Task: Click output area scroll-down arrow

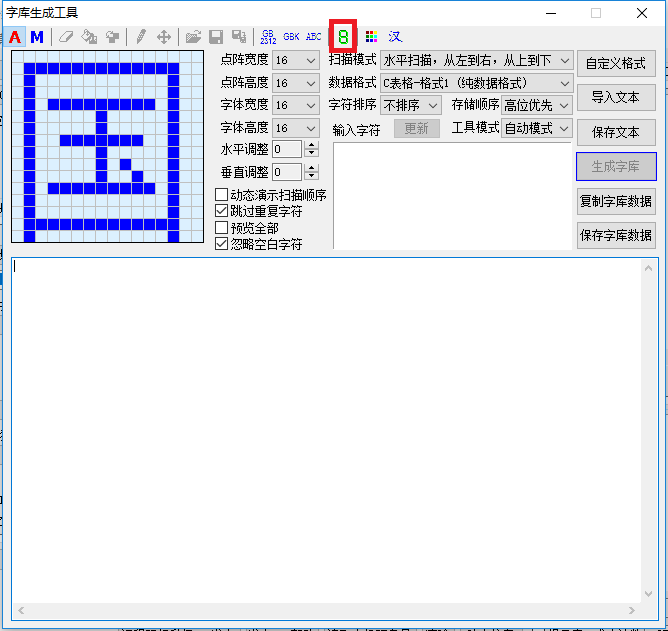Action: [x=648, y=594]
